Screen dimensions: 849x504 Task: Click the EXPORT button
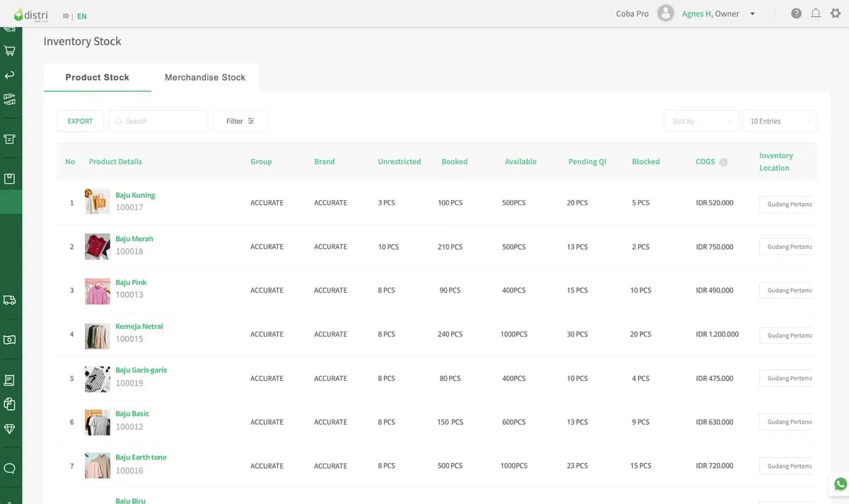(80, 121)
